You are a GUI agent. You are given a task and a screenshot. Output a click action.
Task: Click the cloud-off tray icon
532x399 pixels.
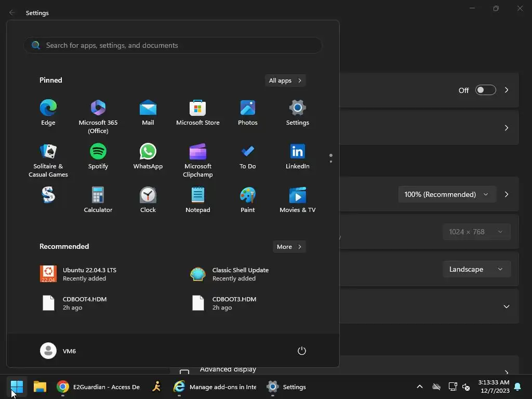[x=436, y=387]
